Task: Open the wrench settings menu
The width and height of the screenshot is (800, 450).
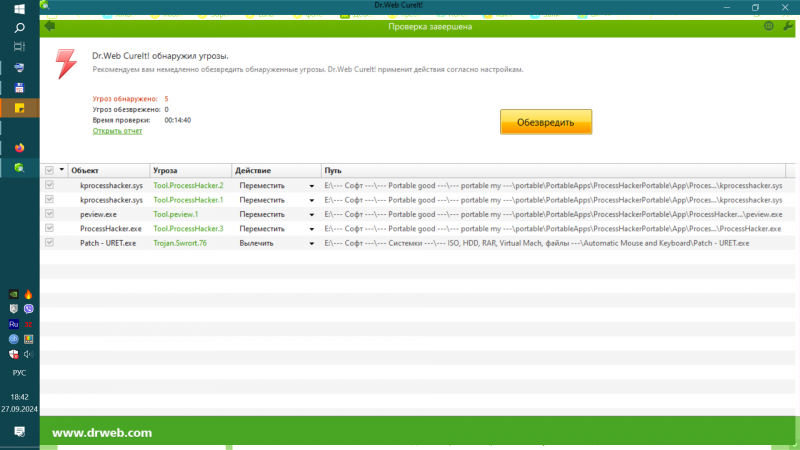Action: coord(788,26)
